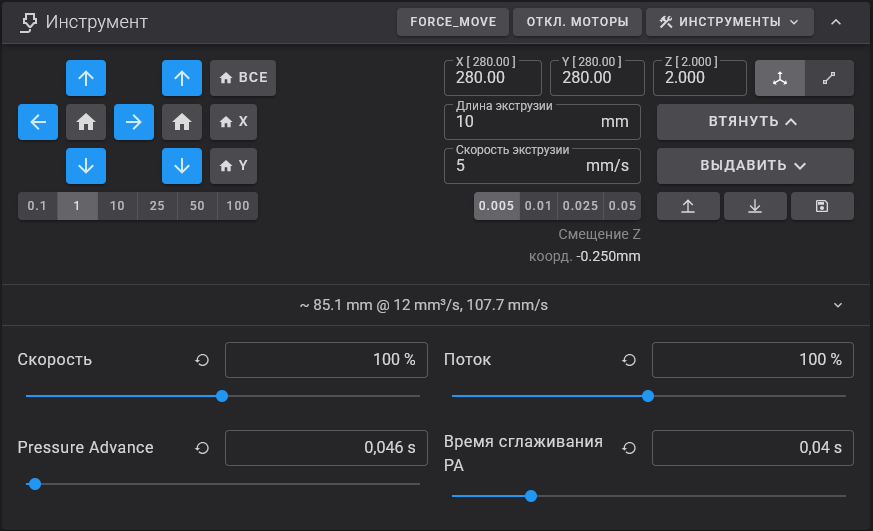Select 1 mm move step
The width and height of the screenshot is (873, 531).
77,206
